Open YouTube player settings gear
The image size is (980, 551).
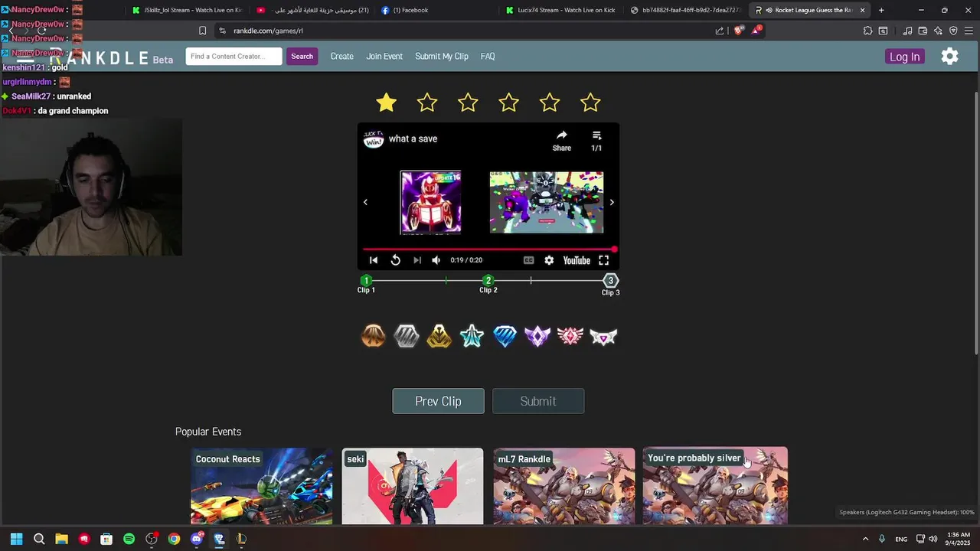(x=549, y=260)
